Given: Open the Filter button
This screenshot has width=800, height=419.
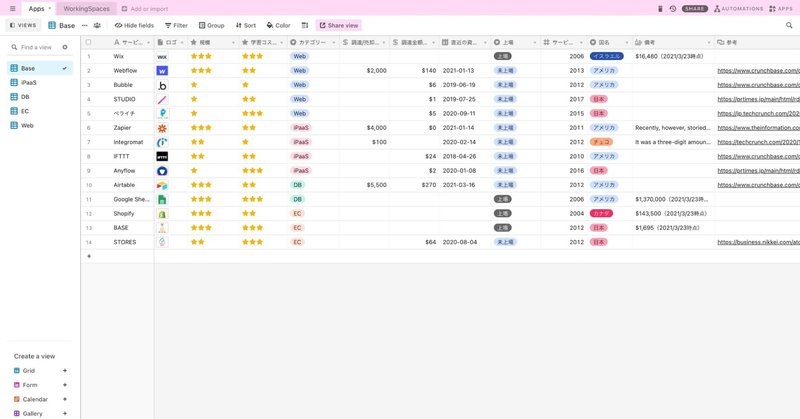Looking at the screenshot, I should point(176,25).
